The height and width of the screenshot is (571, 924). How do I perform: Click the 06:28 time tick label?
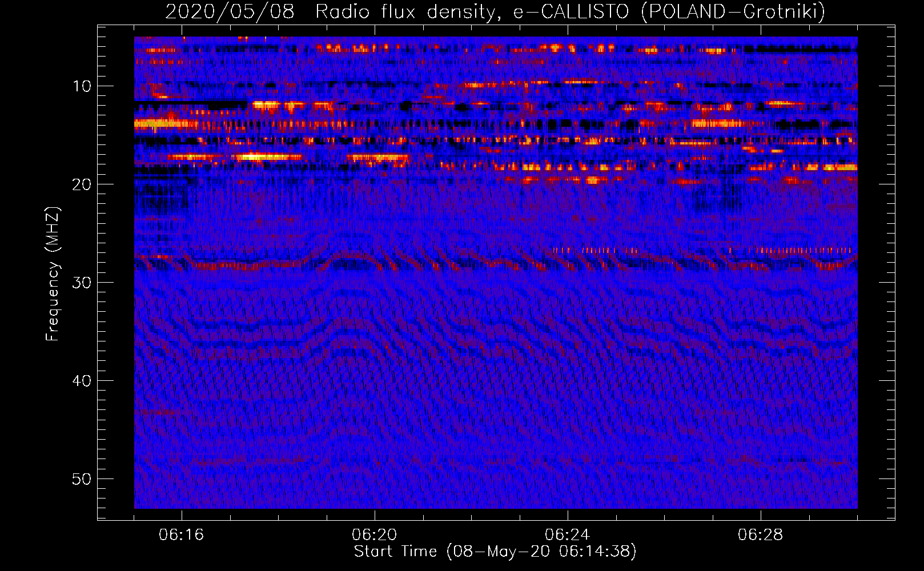click(761, 535)
